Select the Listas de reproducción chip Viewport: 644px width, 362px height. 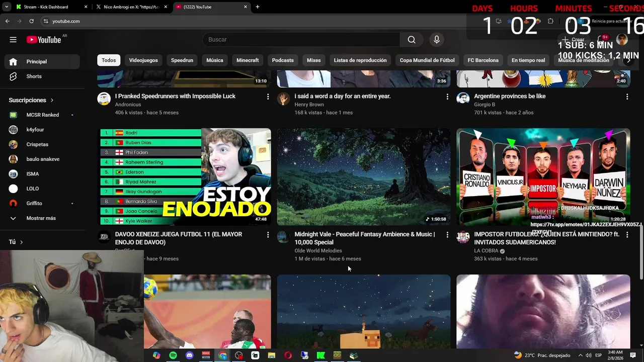tap(360, 60)
